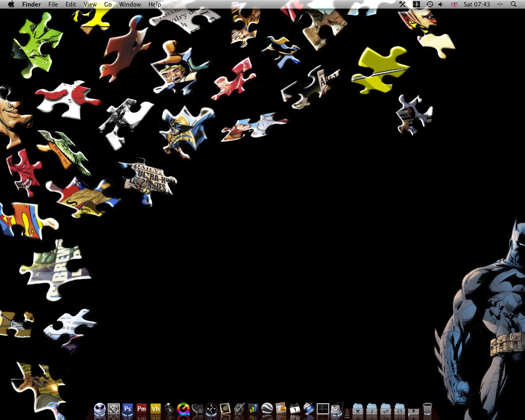The image size is (525, 420).
Task: Open the Spaces menu showing space 3
Action: tap(416, 5)
